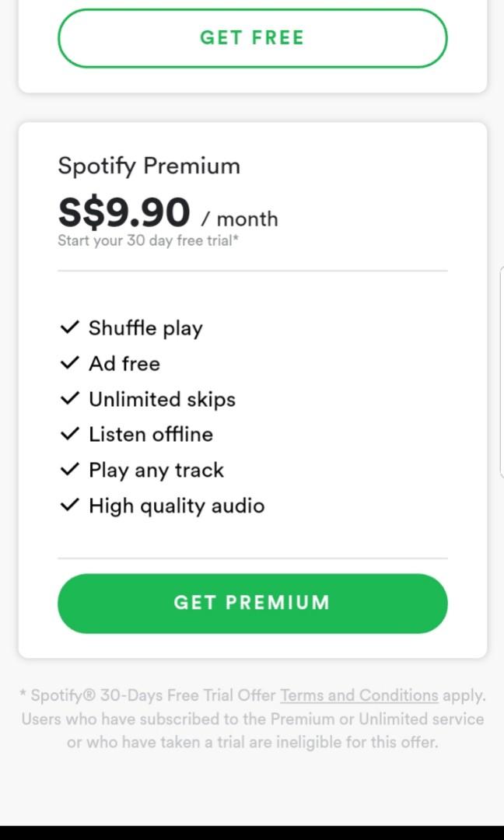Click the GET FREE button

pos(252,37)
